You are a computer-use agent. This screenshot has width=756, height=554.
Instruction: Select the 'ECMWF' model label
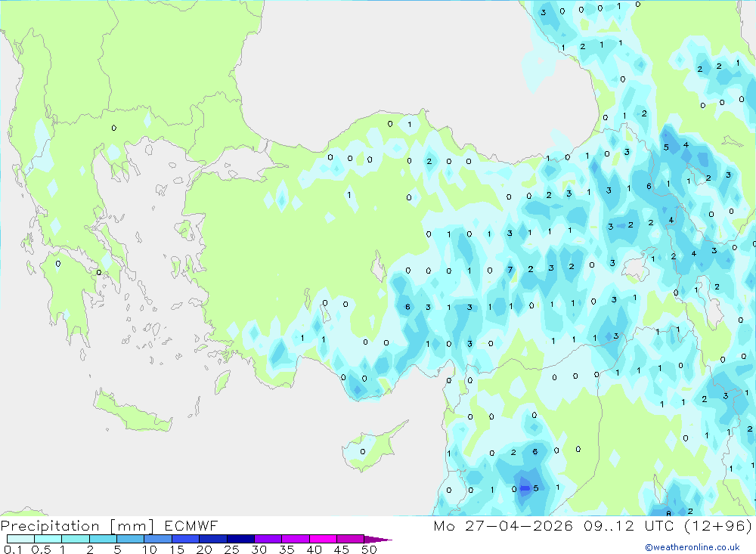tap(191, 526)
